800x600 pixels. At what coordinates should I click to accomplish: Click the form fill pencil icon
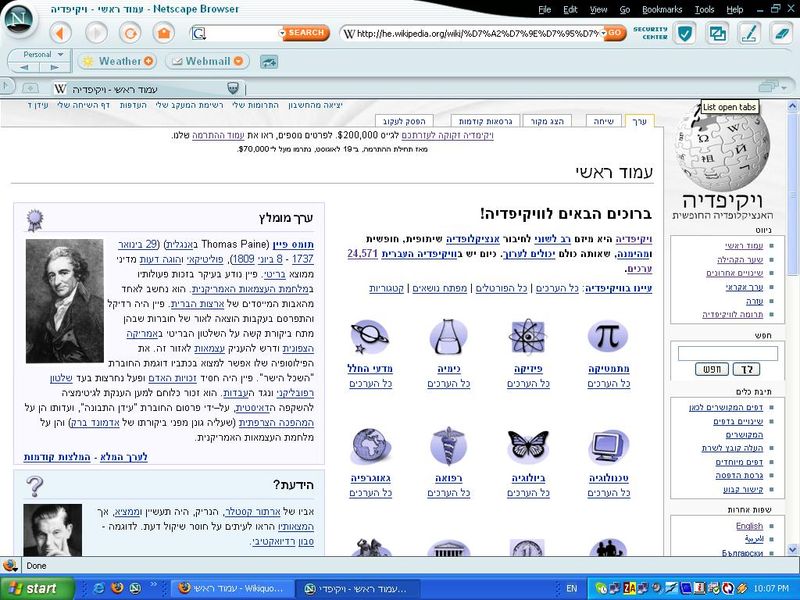[749, 34]
